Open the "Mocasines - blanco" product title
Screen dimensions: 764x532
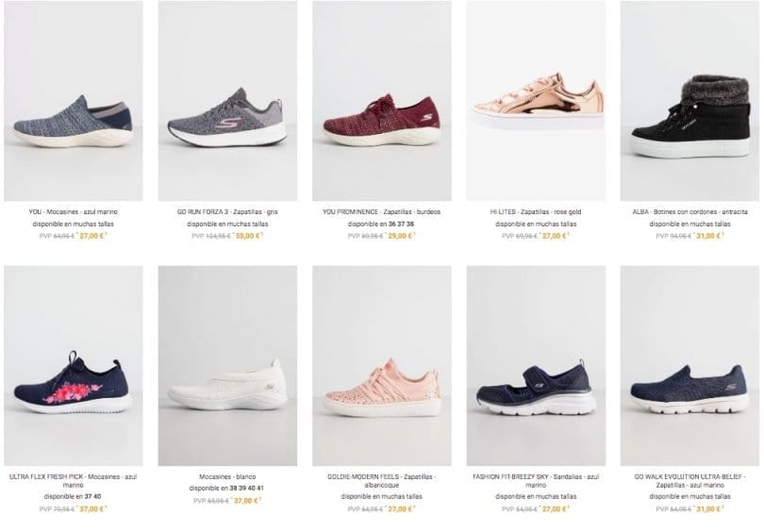tap(227, 476)
